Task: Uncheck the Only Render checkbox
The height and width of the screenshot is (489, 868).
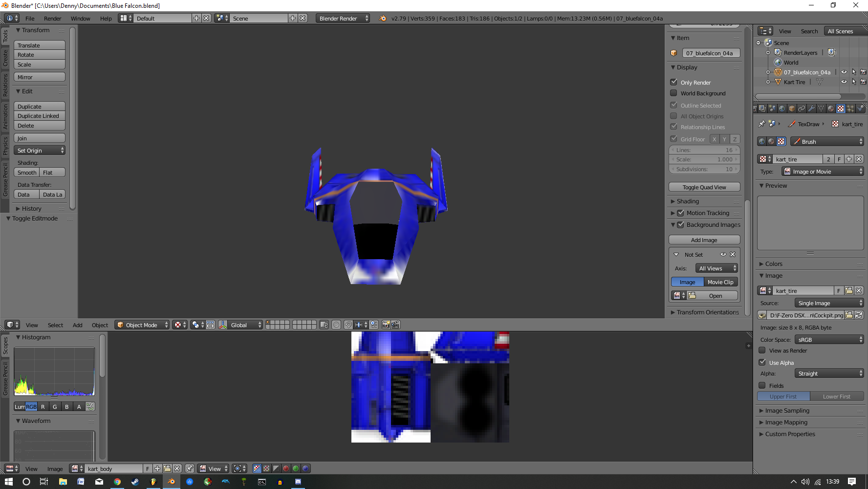Action: (674, 82)
